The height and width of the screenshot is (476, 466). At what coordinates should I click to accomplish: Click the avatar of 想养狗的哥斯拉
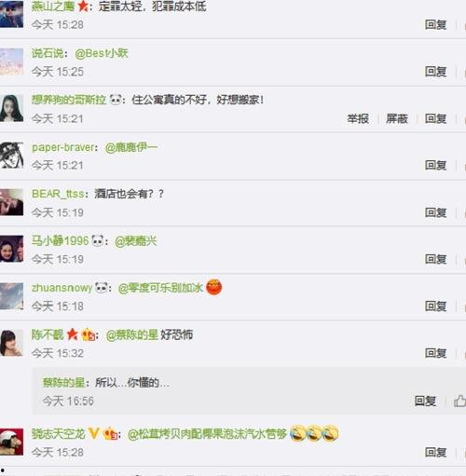pos(11,108)
